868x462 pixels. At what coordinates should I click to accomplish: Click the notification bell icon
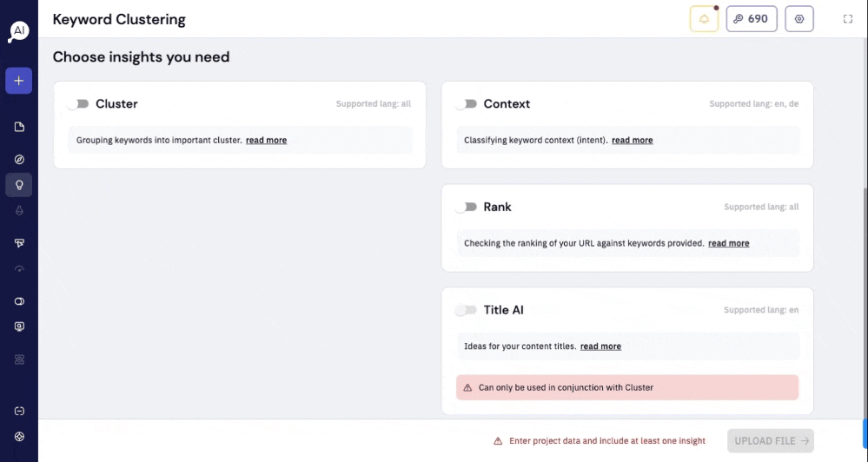(704, 19)
